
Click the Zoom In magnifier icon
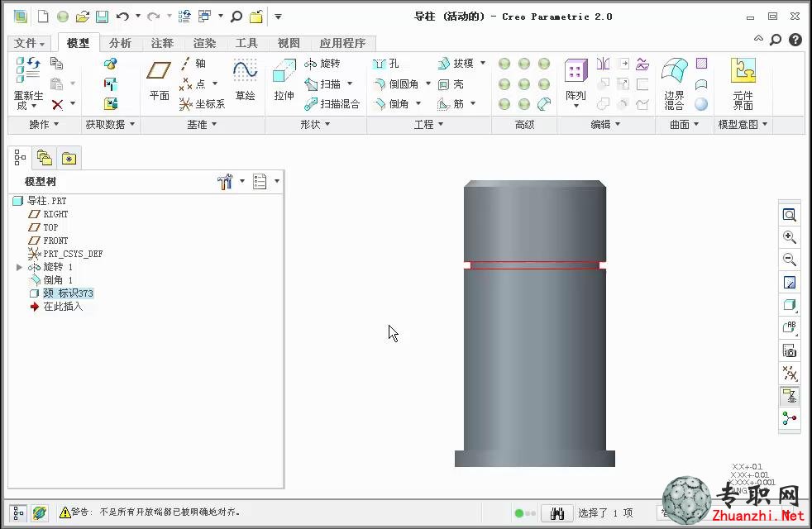point(789,237)
